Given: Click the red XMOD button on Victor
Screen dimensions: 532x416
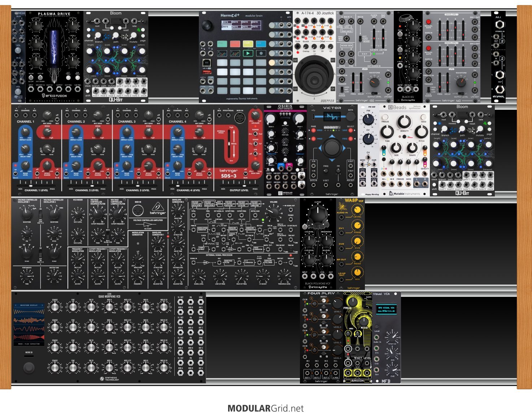Looking at the screenshot, I should click(x=314, y=130).
